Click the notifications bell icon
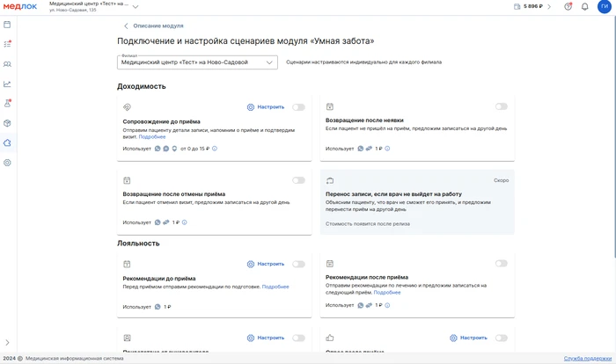This screenshot has width=616, height=364. (584, 7)
